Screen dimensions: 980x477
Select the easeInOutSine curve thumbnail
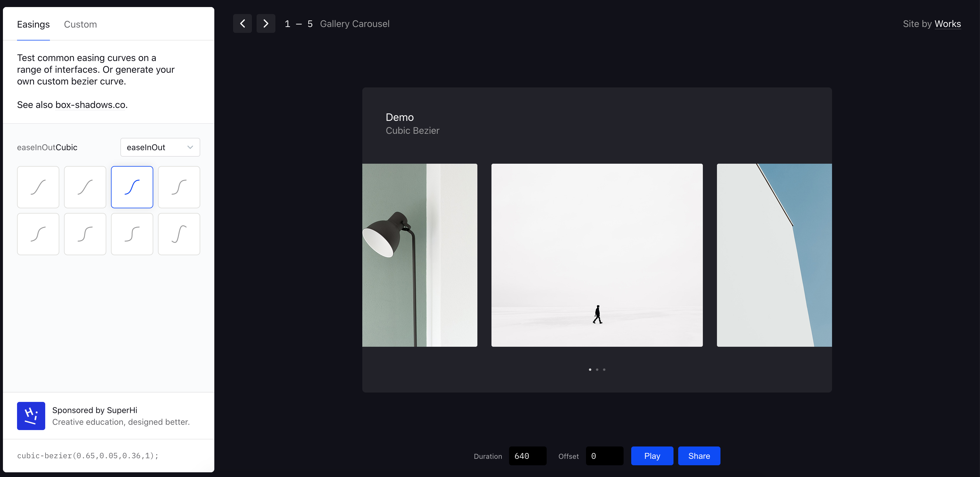[x=38, y=187]
